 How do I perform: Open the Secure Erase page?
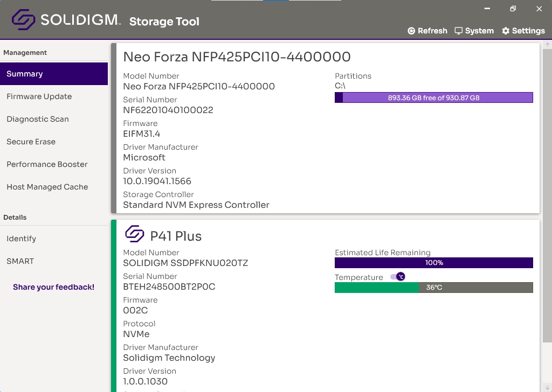tap(54, 142)
